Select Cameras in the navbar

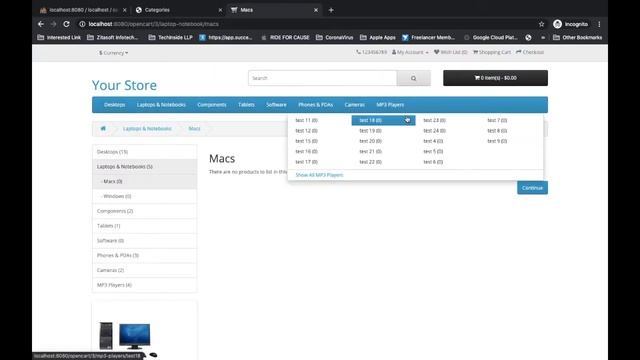[x=354, y=104]
